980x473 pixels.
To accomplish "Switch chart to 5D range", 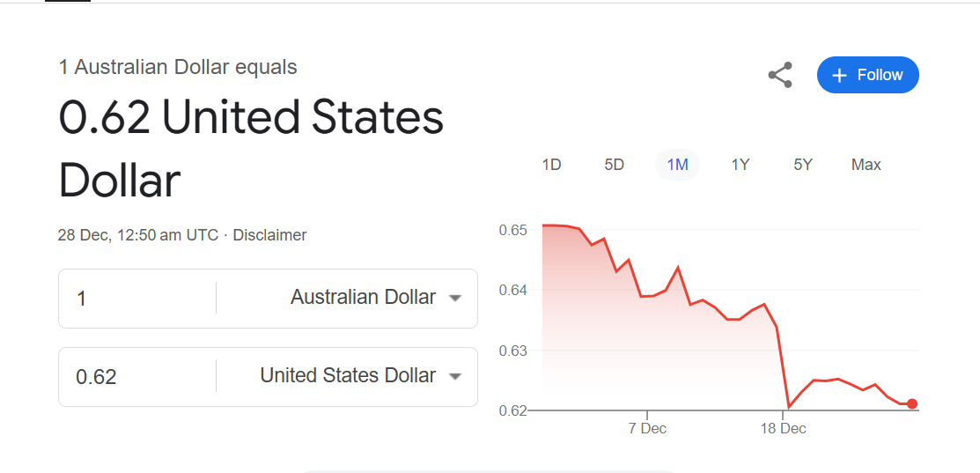I will coord(615,165).
